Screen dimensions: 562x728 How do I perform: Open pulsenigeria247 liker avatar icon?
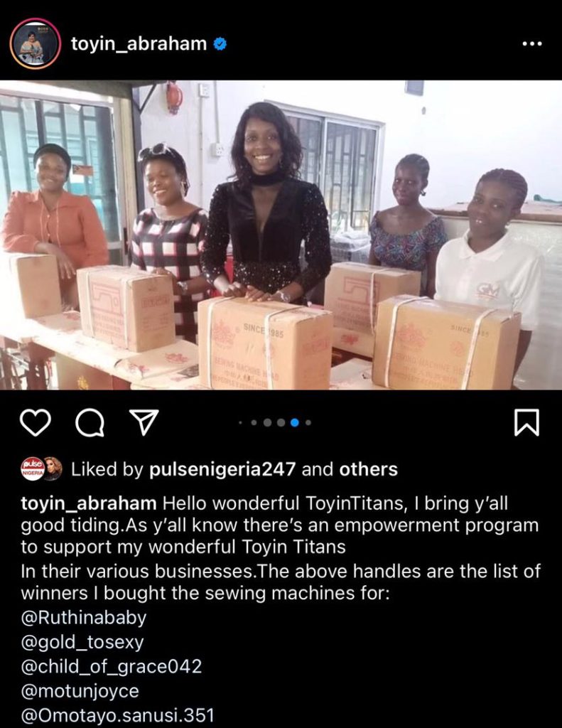[32, 469]
